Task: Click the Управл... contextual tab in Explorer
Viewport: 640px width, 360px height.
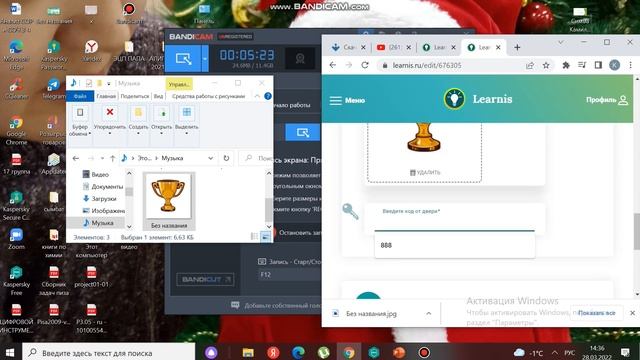Action: tap(179, 84)
